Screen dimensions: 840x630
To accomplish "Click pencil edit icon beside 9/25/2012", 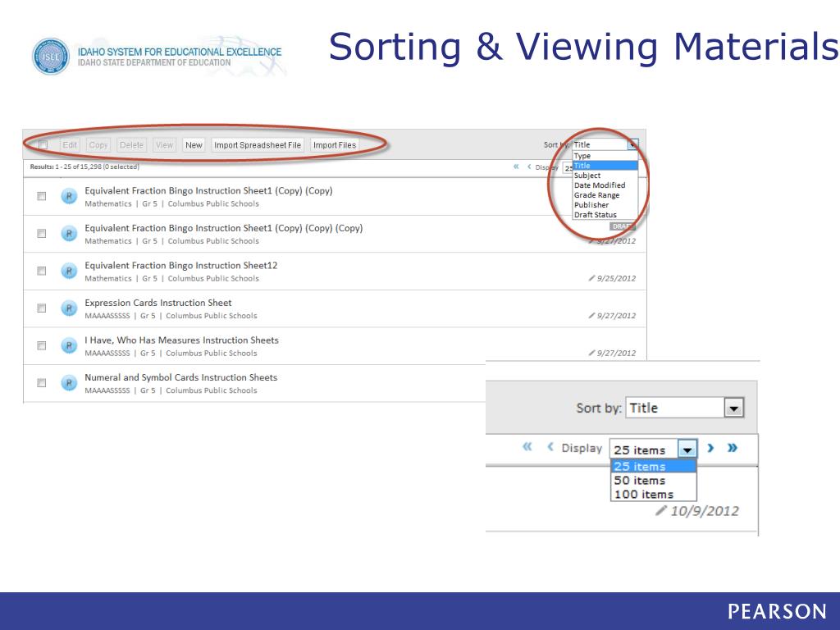I will pos(591,278).
